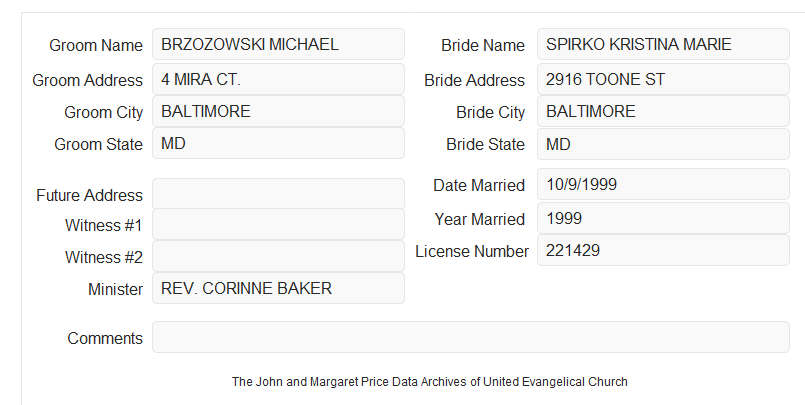The image size is (805, 405).
Task: Focus the Minister field with REV. CORINNE BAKER
Action: (278, 288)
